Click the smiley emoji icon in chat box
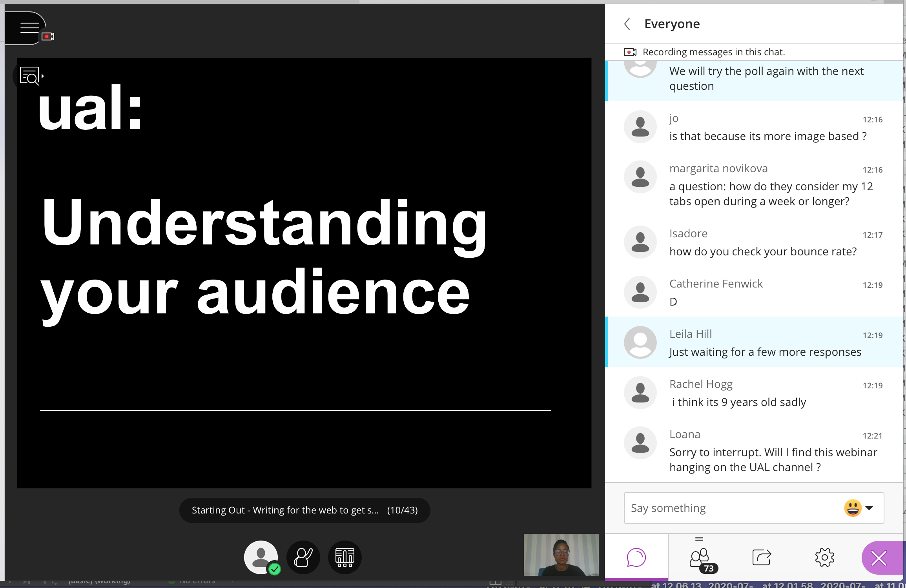Viewport: 906px width, 588px height. 852,508
